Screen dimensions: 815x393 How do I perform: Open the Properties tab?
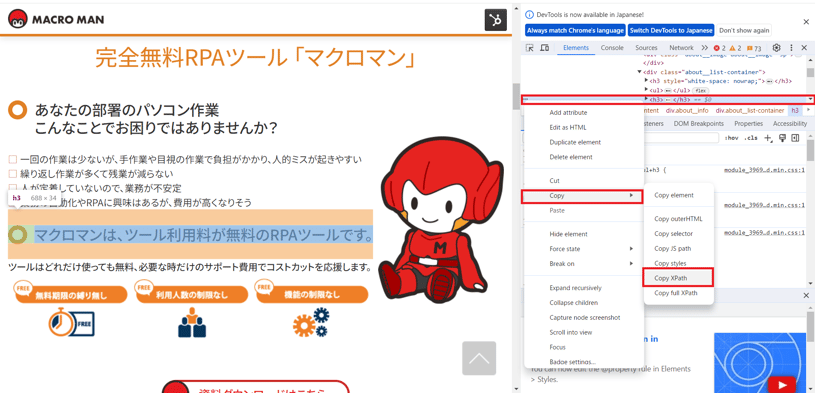coord(748,124)
